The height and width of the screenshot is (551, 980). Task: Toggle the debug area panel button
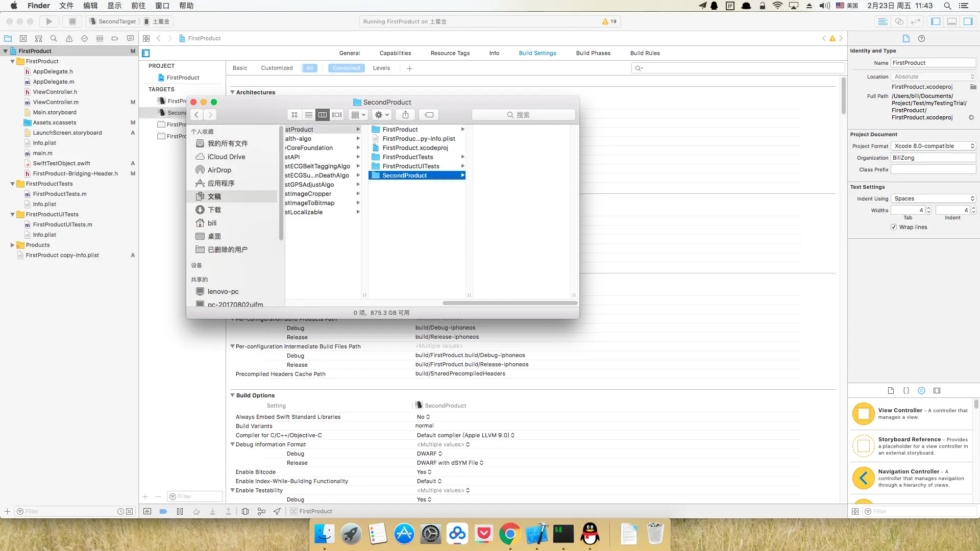click(x=952, y=21)
